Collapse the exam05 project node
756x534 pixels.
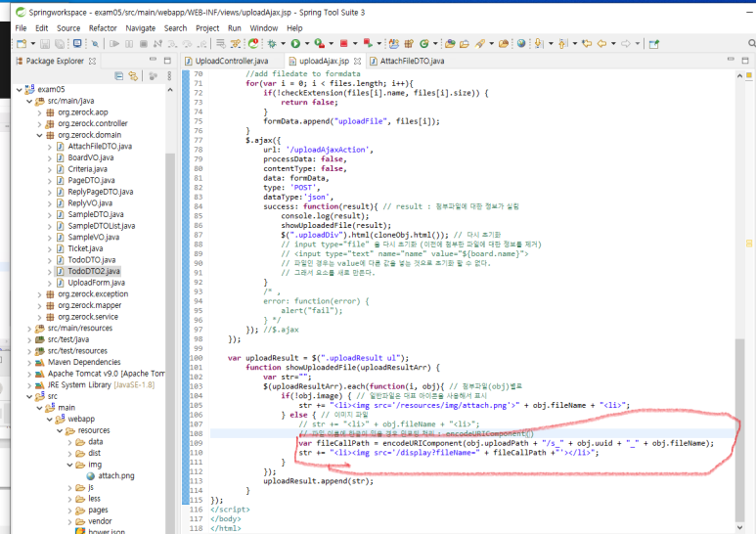click(x=19, y=90)
